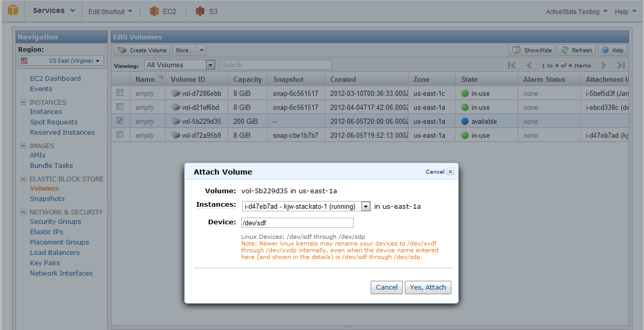The image size is (644, 330).
Task: Go to previous page of items
Action: [x=529, y=65]
